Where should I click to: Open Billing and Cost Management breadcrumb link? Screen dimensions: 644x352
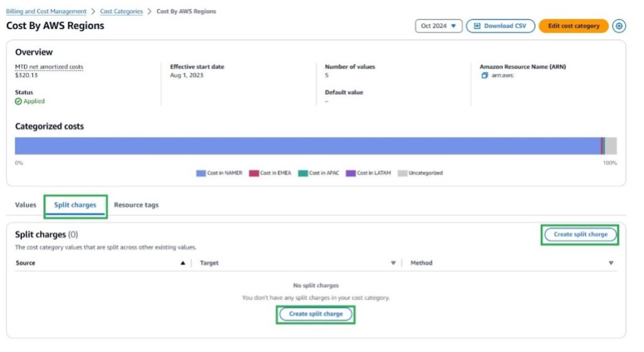tap(46, 11)
